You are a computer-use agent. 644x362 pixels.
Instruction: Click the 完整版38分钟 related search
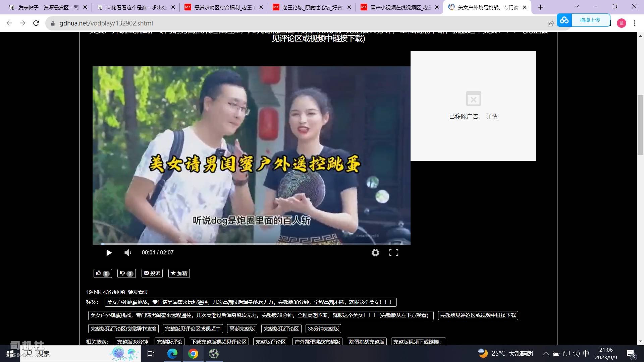132,342
